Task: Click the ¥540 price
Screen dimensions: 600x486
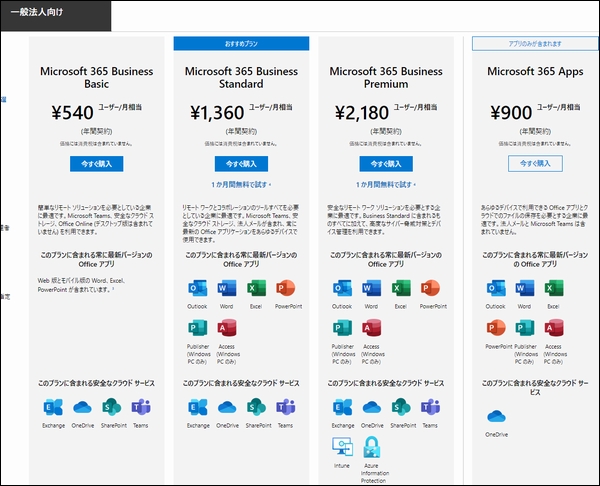Action: (x=72, y=113)
